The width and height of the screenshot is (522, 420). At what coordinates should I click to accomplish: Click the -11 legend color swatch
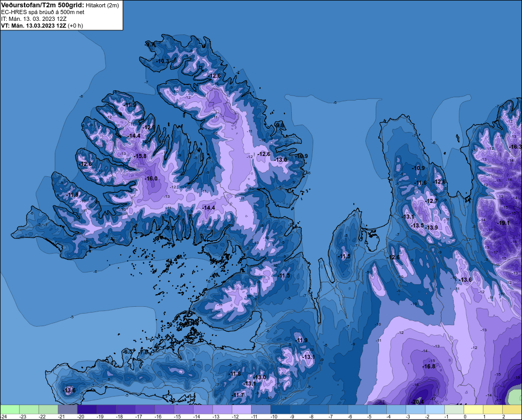[x=261, y=409]
